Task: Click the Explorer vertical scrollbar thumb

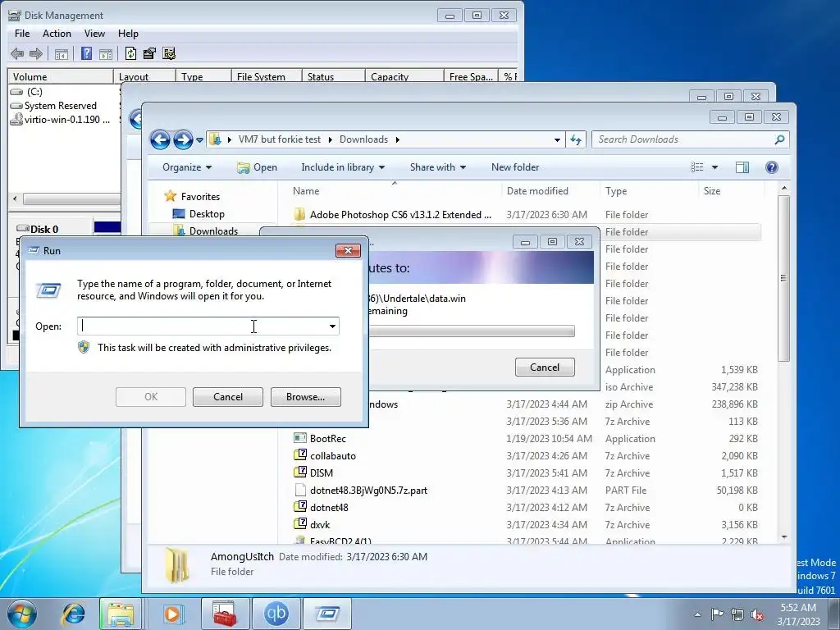Action: coord(783,279)
